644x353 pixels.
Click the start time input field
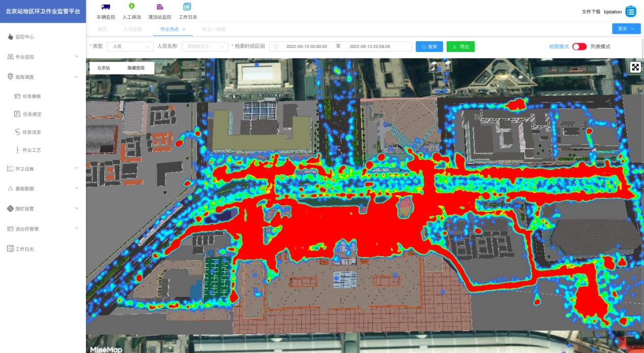pyautogui.click(x=306, y=46)
